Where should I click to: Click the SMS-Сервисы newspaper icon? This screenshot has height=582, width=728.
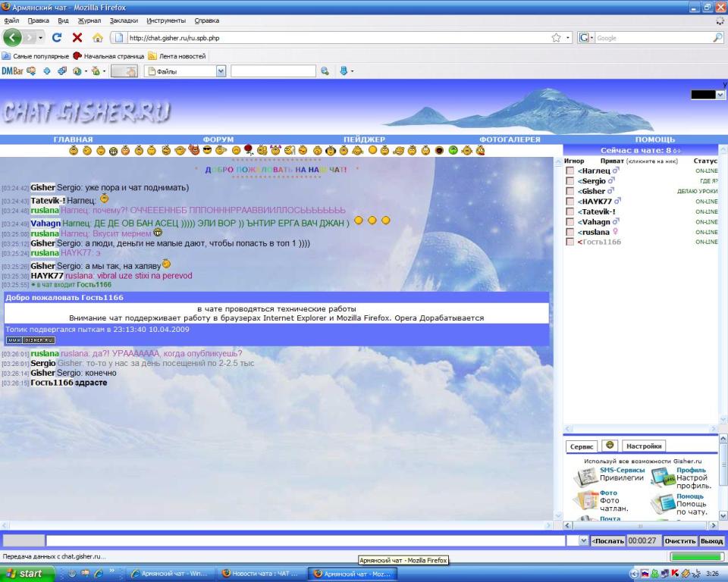(585, 477)
